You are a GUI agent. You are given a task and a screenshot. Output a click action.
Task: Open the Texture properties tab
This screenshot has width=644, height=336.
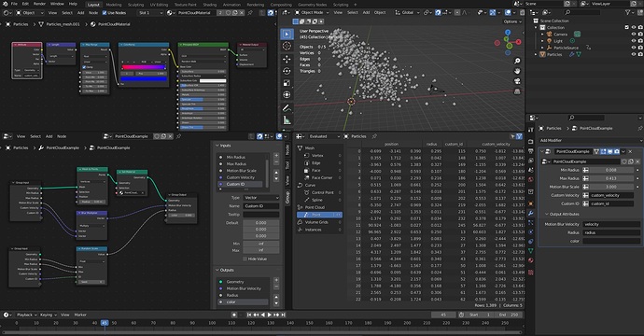click(531, 272)
